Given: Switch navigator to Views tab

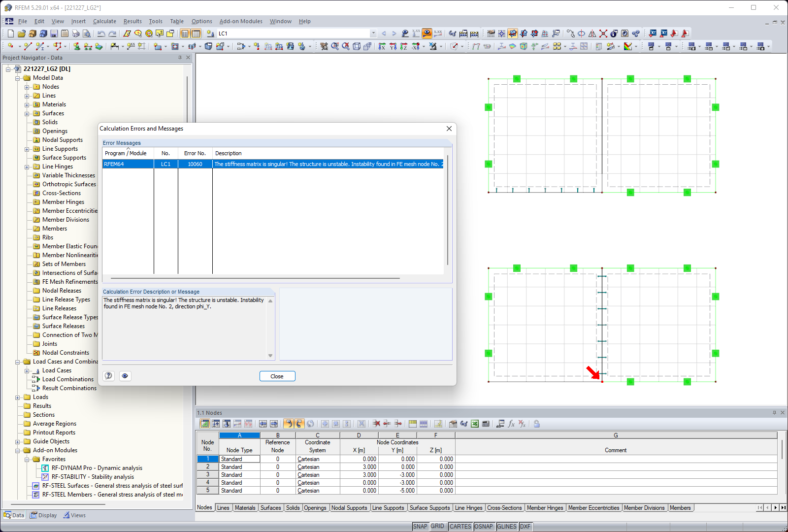Looking at the screenshot, I should (74, 515).
